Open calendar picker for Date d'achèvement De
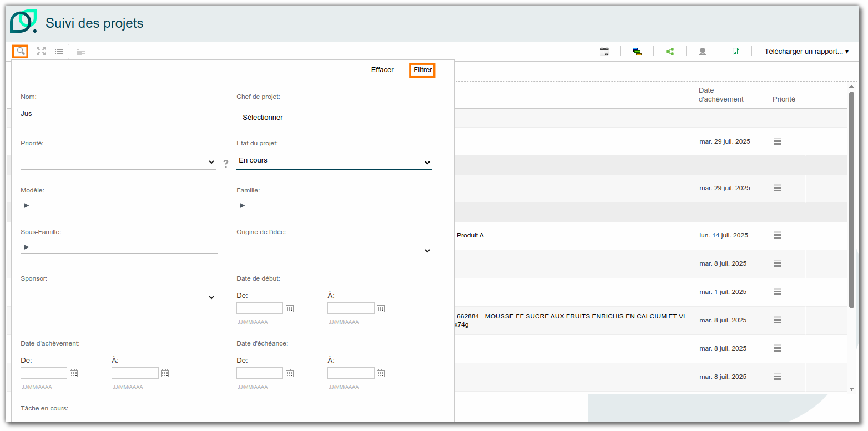868x431 pixels. coord(74,373)
